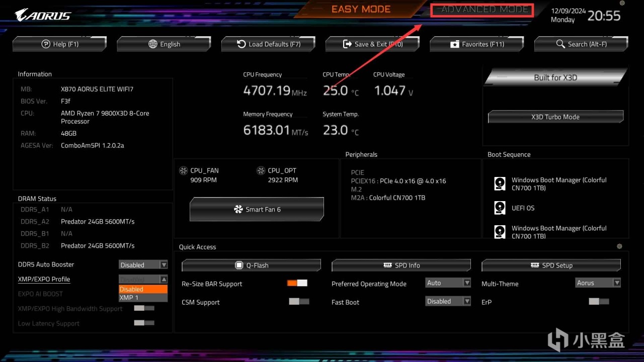Select the UEFI OS boot entry
The height and width of the screenshot is (362, 644).
point(523,208)
